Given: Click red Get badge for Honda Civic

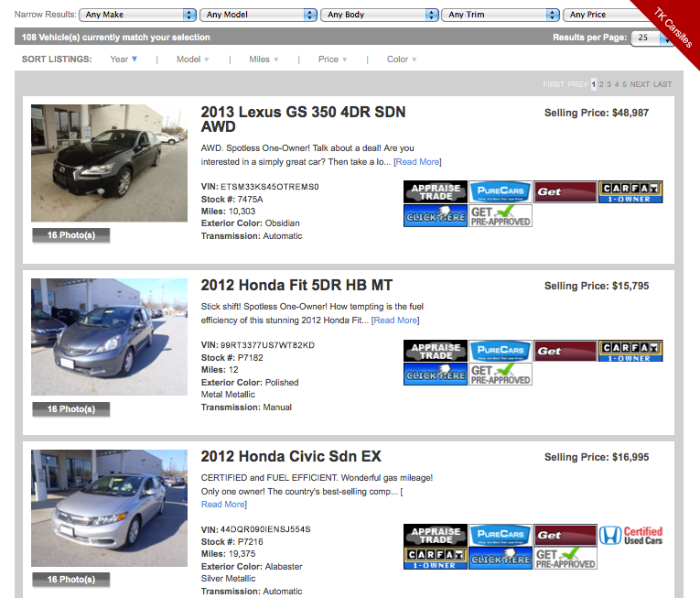Looking at the screenshot, I should click(x=565, y=535).
